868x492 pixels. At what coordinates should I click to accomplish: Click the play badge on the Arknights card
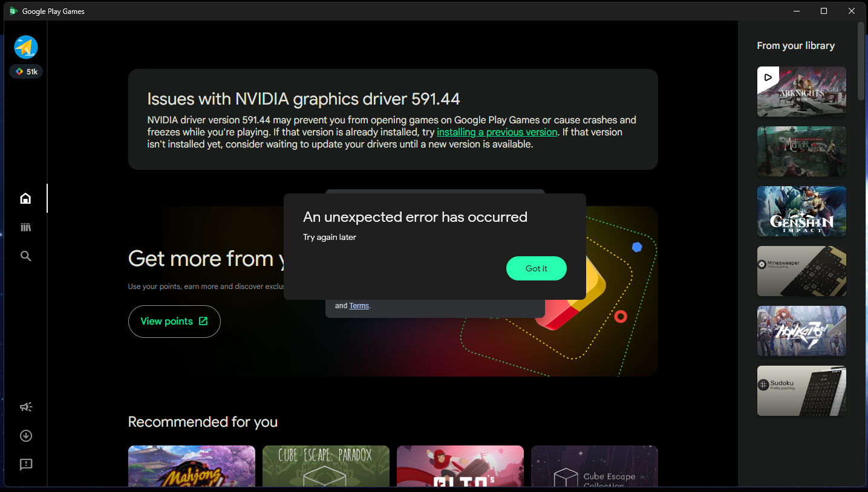pyautogui.click(x=768, y=77)
